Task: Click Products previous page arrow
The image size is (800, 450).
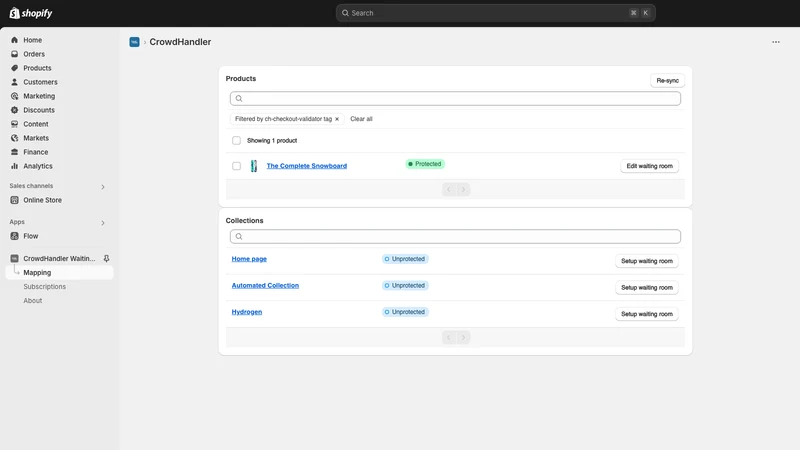Action: [449, 189]
